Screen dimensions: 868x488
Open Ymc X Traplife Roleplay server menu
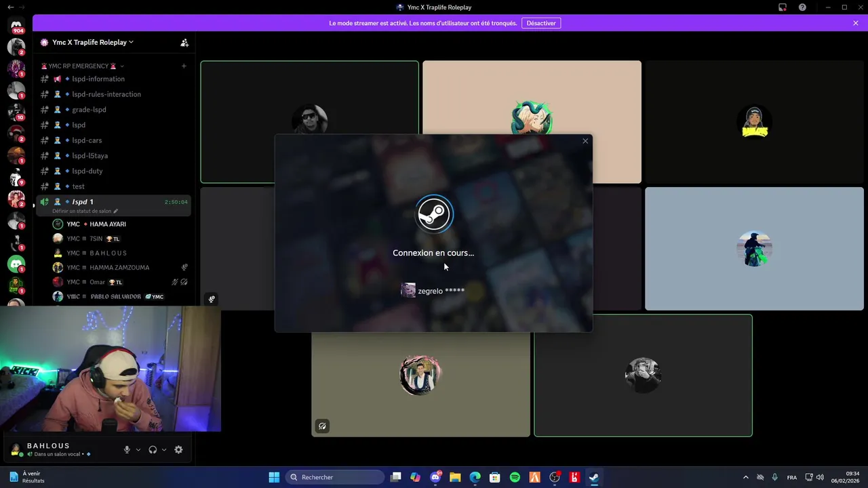92,42
